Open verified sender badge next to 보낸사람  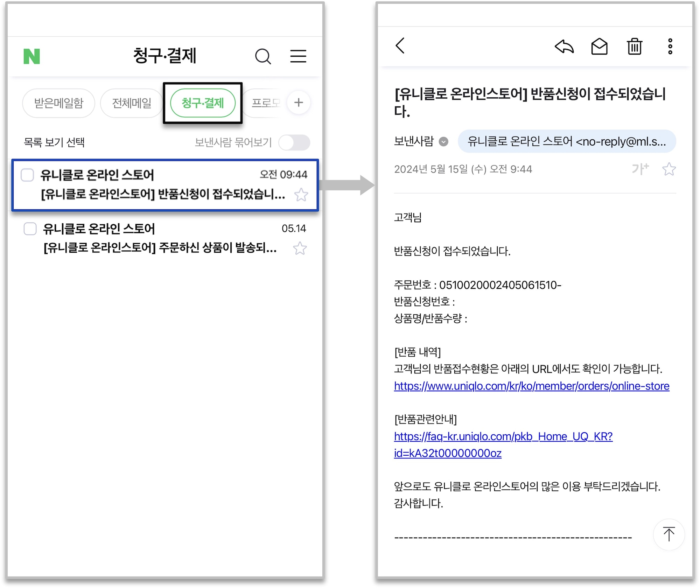point(443,141)
